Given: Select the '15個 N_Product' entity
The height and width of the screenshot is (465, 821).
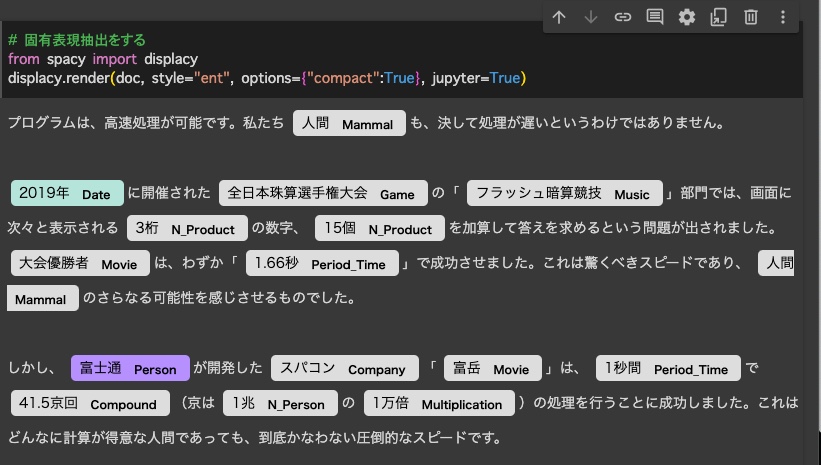Looking at the screenshot, I should (x=380, y=228).
